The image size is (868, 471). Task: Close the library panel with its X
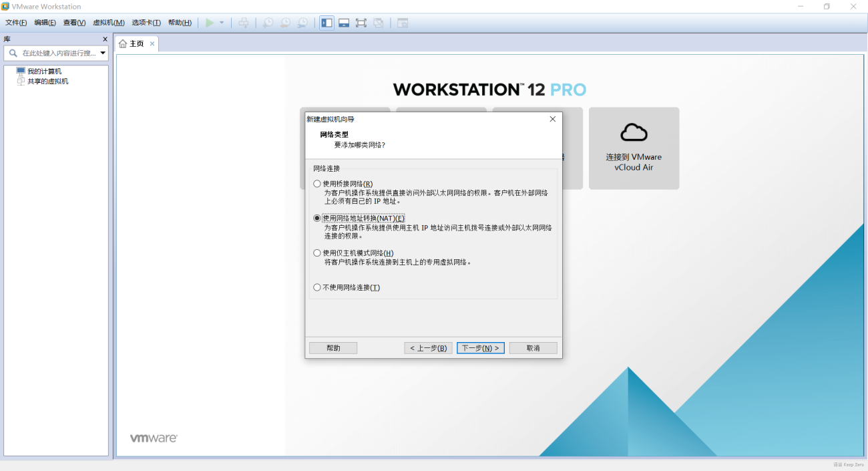click(x=105, y=39)
